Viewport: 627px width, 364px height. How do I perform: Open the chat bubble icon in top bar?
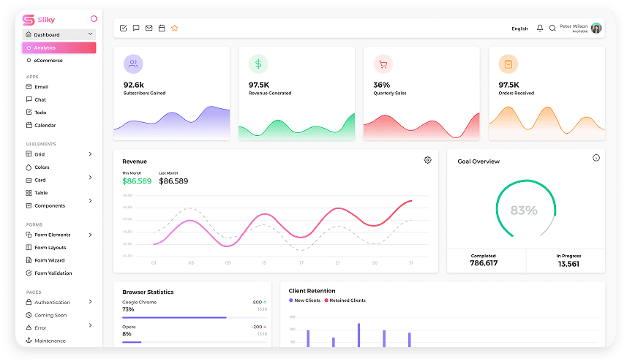pyautogui.click(x=135, y=29)
